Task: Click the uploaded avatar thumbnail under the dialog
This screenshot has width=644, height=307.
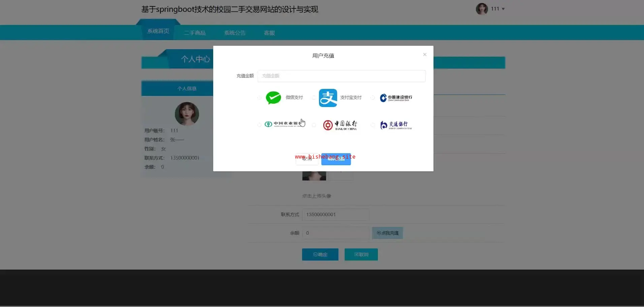Action: (x=314, y=176)
